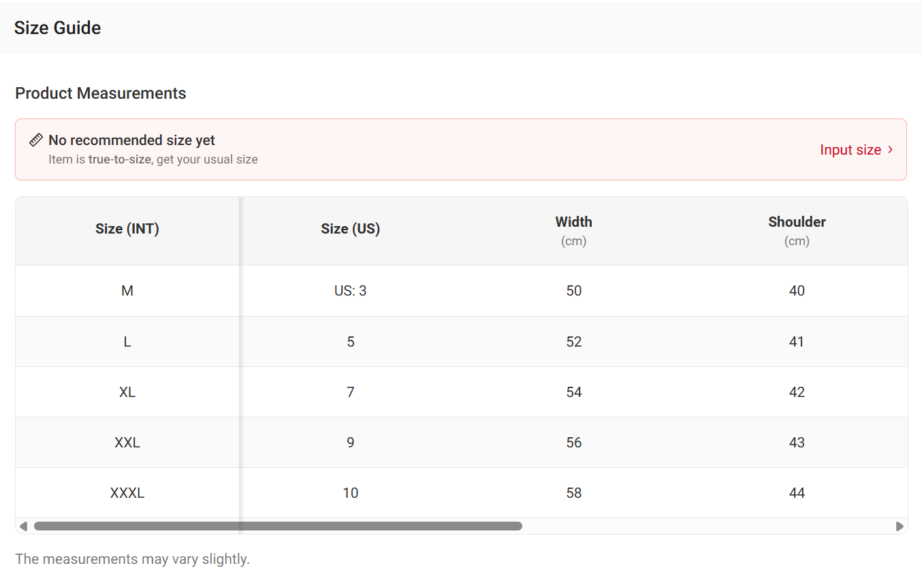Click the shoulder value 42 cell
The width and height of the screenshot is (924, 587).
pos(797,392)
